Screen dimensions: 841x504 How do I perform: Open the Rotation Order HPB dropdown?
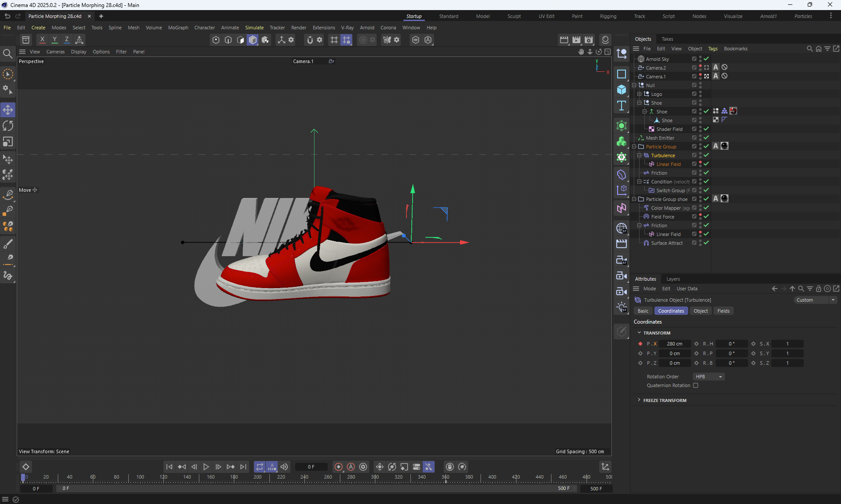point(708,377)
